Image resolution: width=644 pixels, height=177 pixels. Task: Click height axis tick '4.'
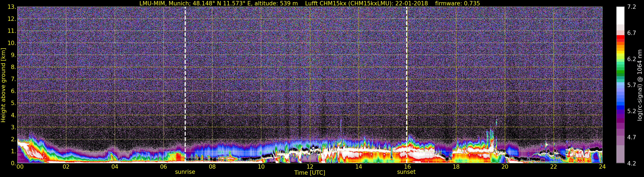tap(13, 115)
